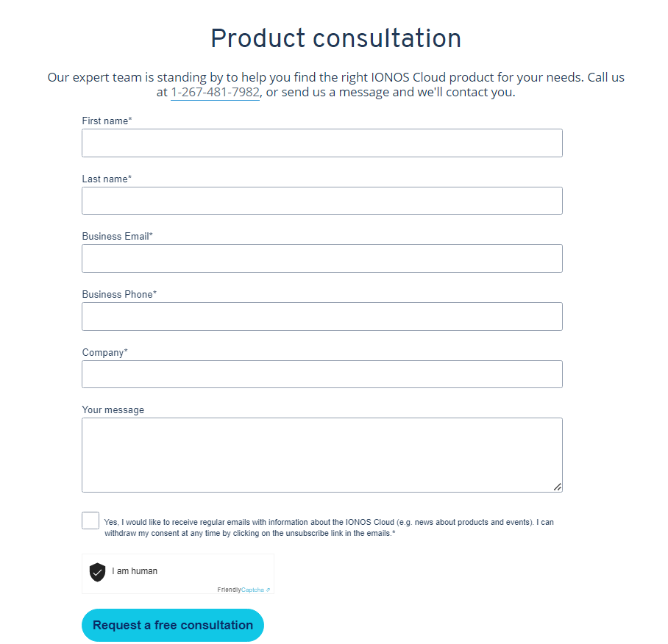Click the First name field label

pyautogui.click(x=107, y=121)
